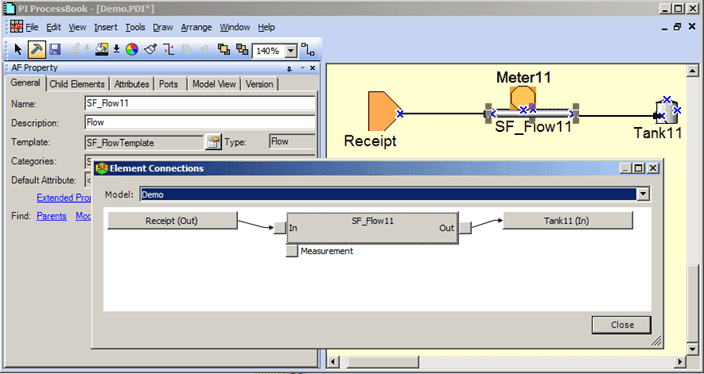Viewport: 704px width, 374px height.
Task: Click the Close button in Element Connections
Action: (621, 325)
